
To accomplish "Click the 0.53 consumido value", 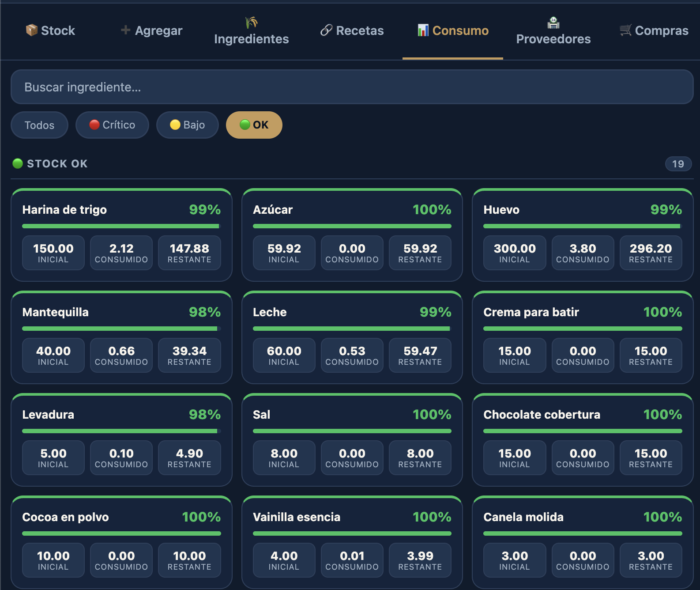I will click(x=352, y=351).
